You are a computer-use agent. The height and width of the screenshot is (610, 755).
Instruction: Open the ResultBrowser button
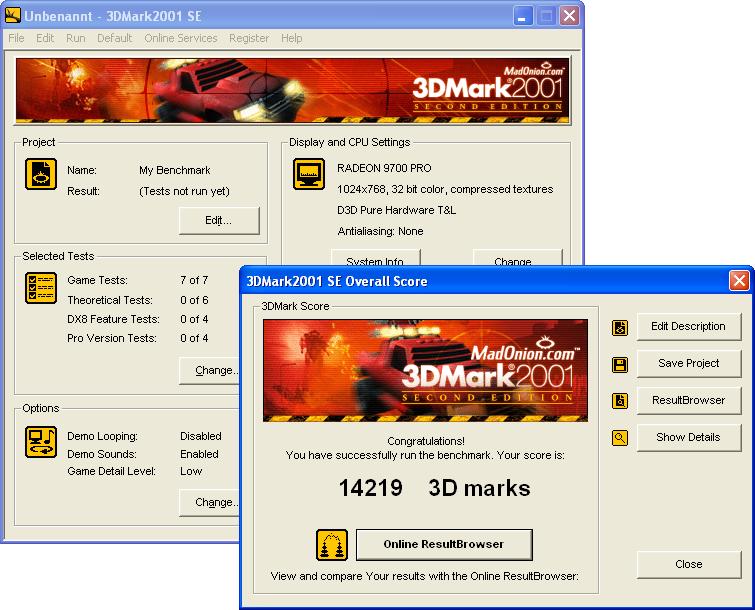(x=689, y=401)
